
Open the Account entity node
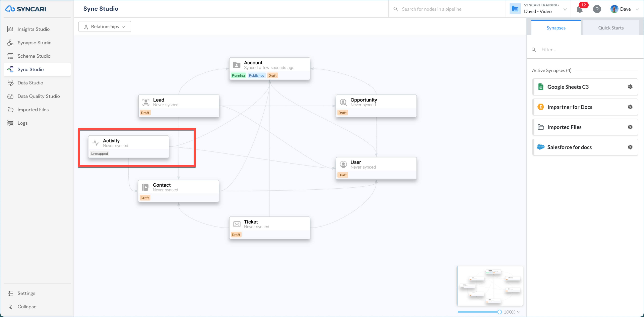[x=270, y=69]
